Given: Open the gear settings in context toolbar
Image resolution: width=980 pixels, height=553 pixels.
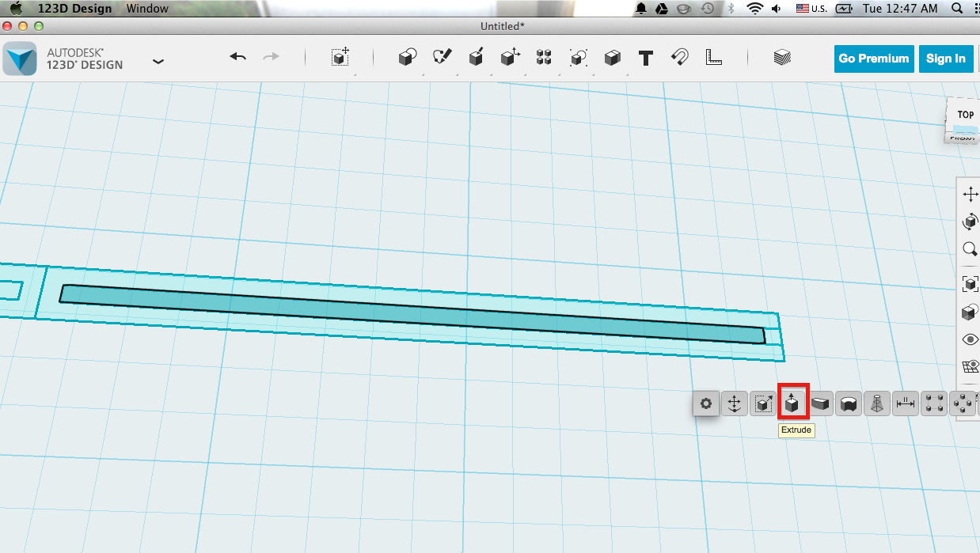Looking at the screenshot, I should 705,403.
